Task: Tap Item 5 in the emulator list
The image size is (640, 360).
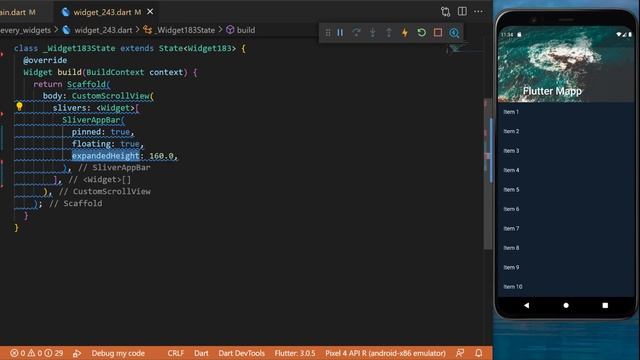Action: coord(566,190)
